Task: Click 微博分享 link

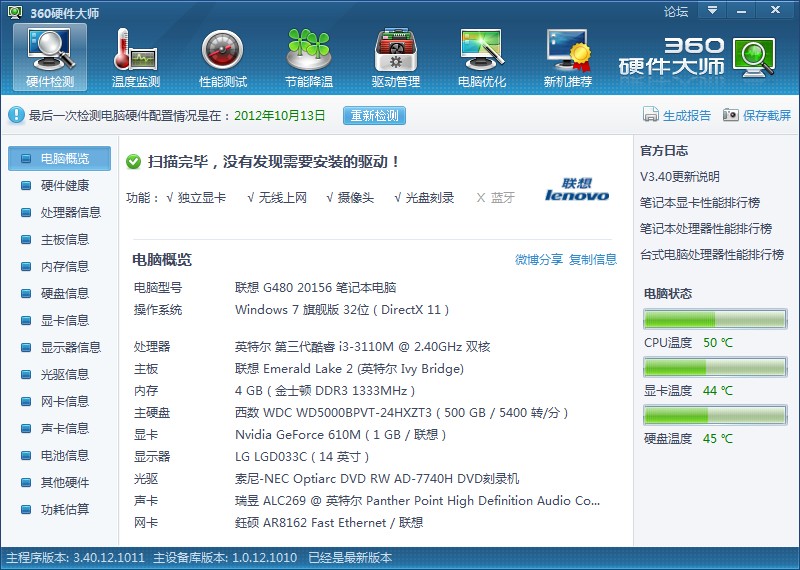Action: [x=539, y=260]
